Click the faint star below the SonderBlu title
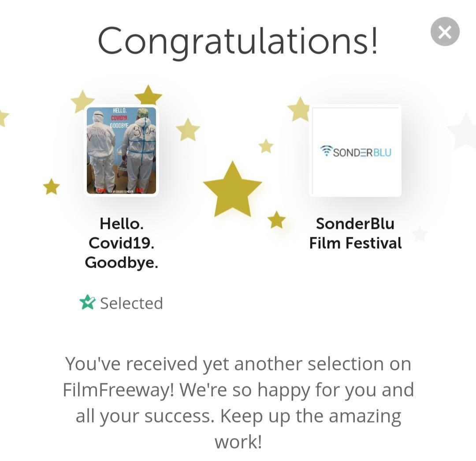Image resolution: width=476 pixels, height=461 pixels. pyautogui.click(x=420, y=233)
